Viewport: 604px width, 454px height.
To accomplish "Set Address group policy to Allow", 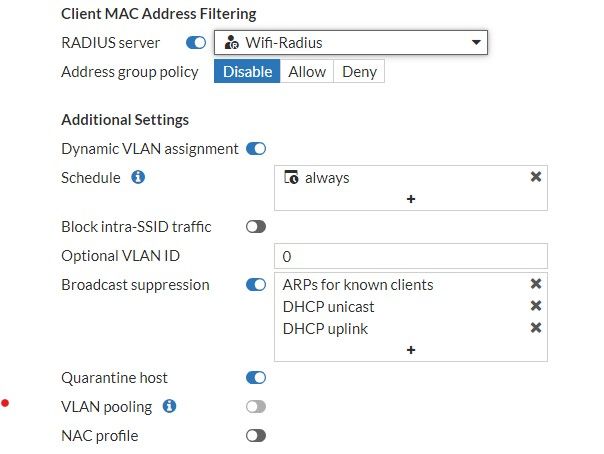I will point(307,72).
